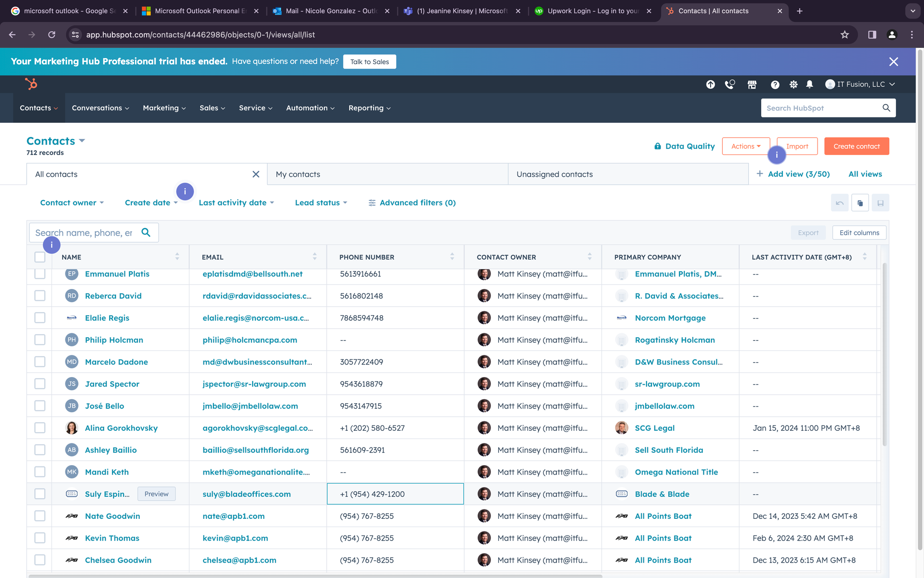Click the help question mark icon
Viewport: 924px width, 578px height.
(x=775, y=84)
